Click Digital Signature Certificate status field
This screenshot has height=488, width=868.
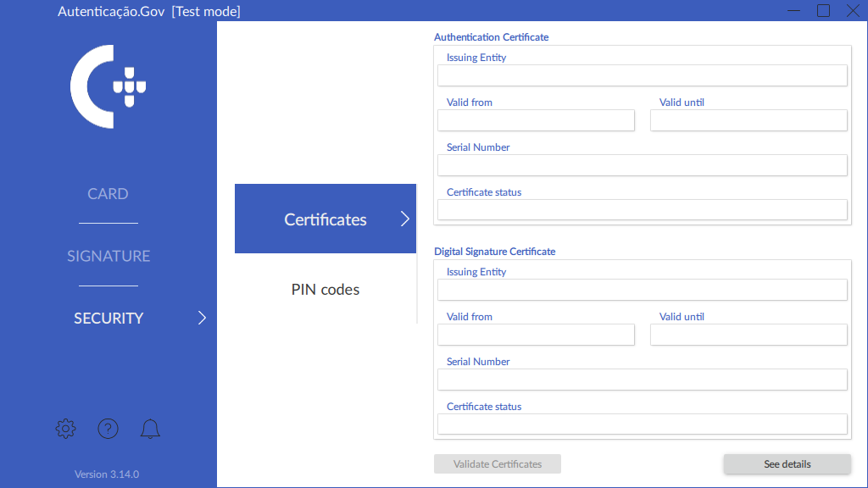tap(642, 424)
